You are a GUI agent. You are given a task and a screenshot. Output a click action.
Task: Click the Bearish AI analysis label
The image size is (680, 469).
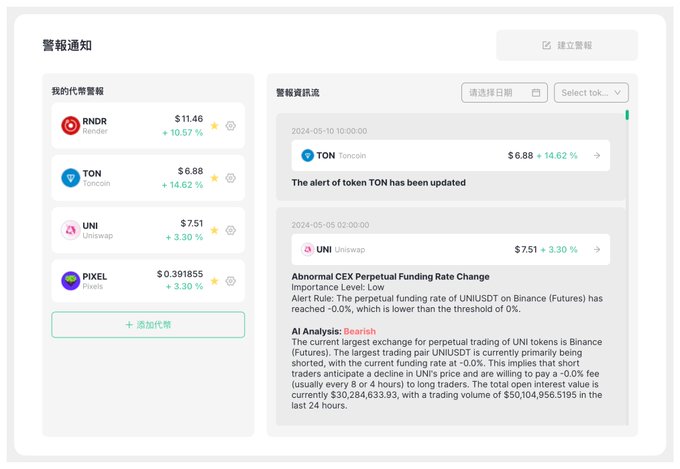click(x=360, y=331)
